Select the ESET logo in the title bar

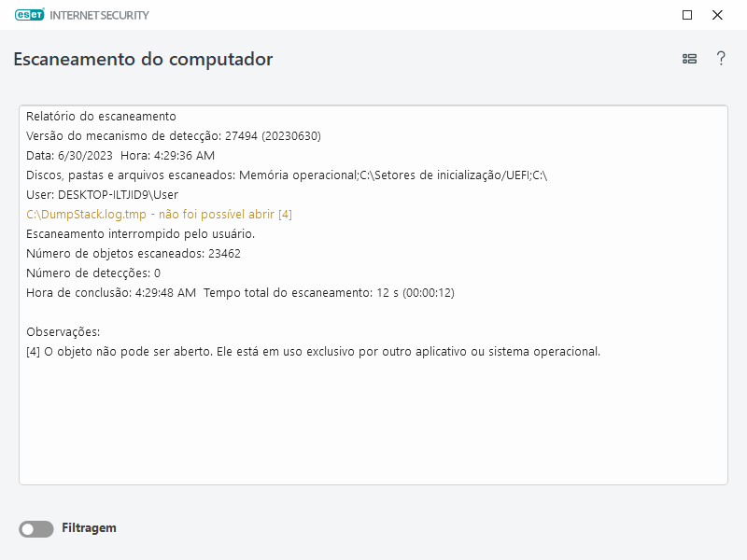(x=28, y=14)
